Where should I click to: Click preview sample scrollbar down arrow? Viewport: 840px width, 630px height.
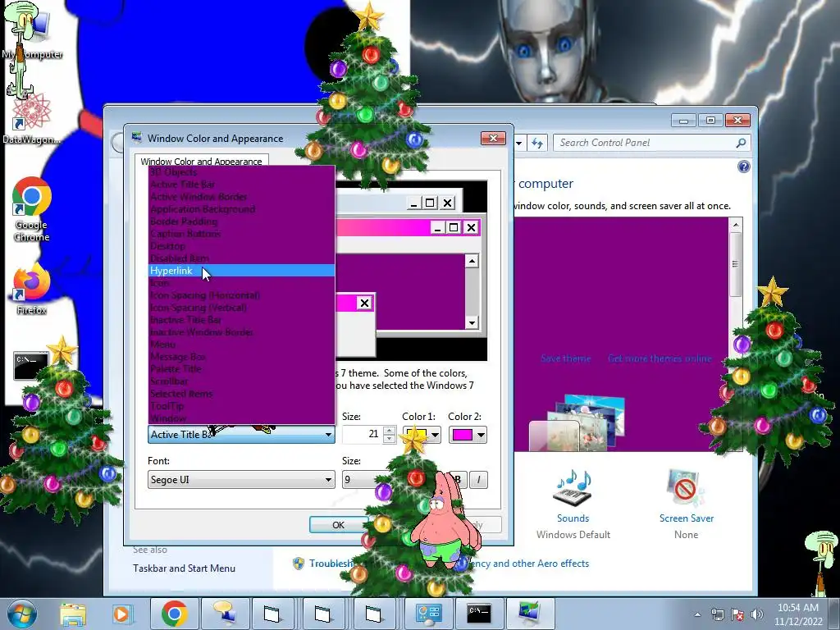[472, 322]
